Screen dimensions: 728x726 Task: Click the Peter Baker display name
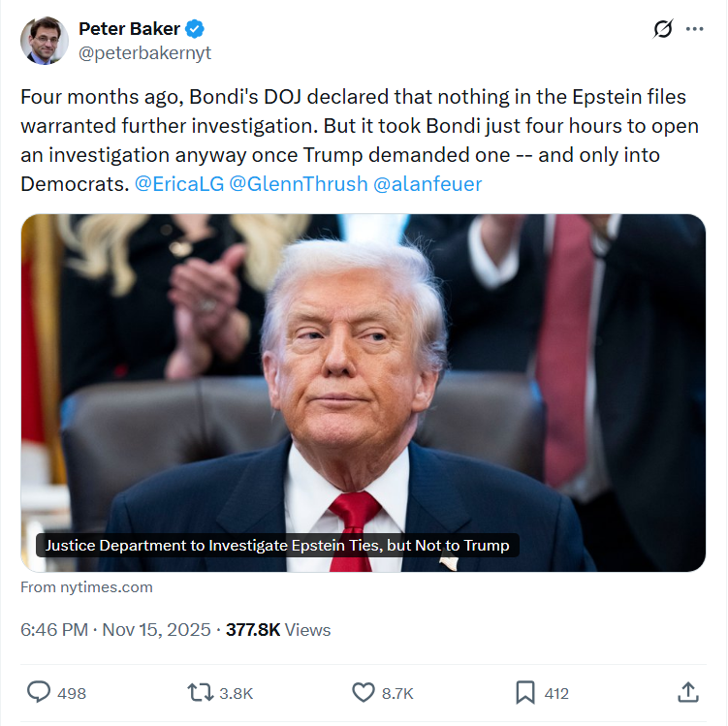129,29
